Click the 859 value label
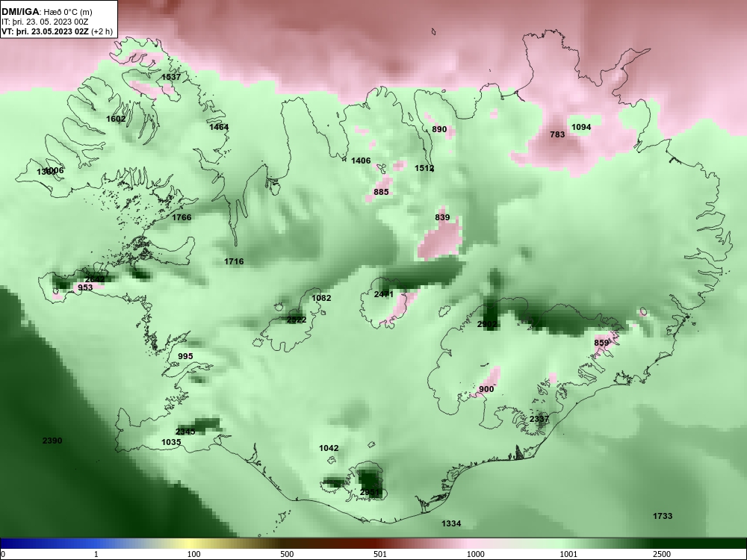This screenshot has height=560, width=747. click(x=601, y=343)
